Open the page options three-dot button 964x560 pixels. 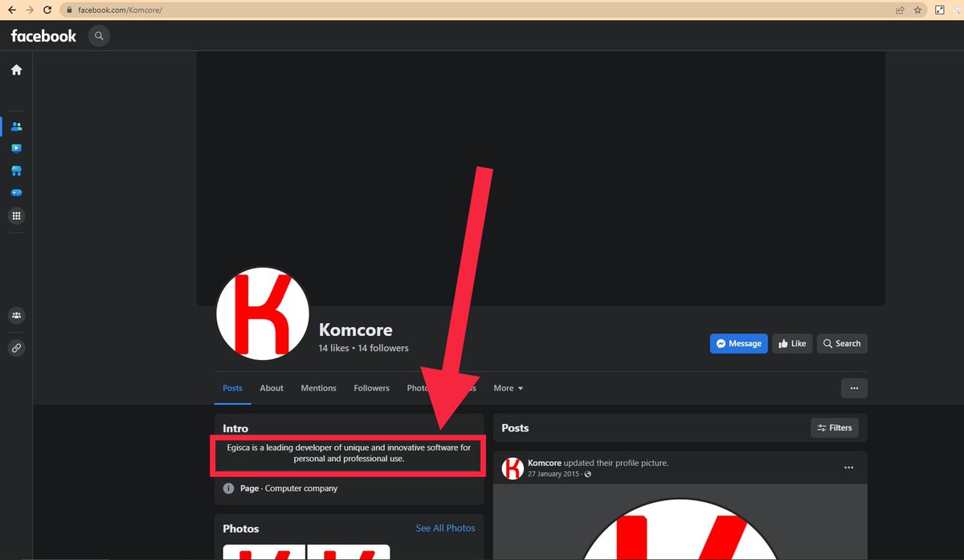click(854, 388)
